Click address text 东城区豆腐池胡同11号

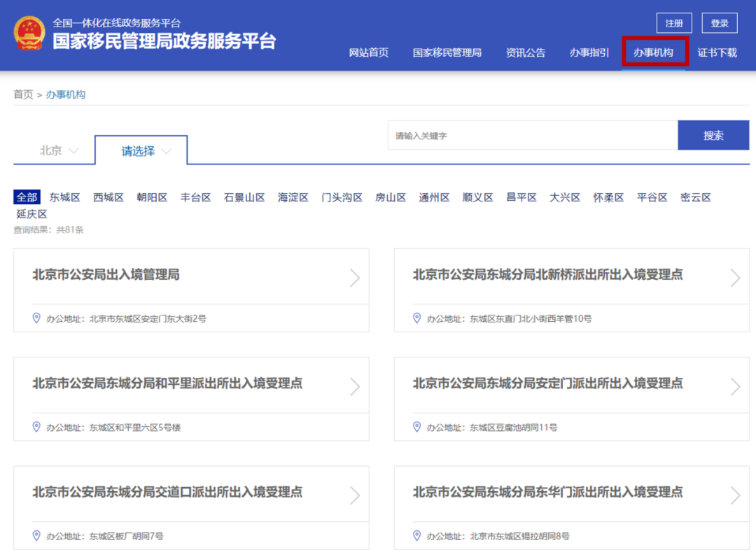click(x=514, y=427)
